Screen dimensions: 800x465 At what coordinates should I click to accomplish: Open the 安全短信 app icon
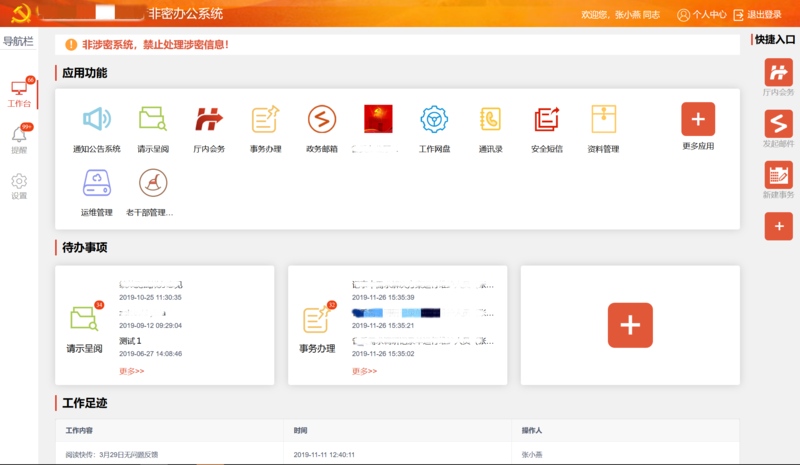pyautogui.click(x=547, y=120)
